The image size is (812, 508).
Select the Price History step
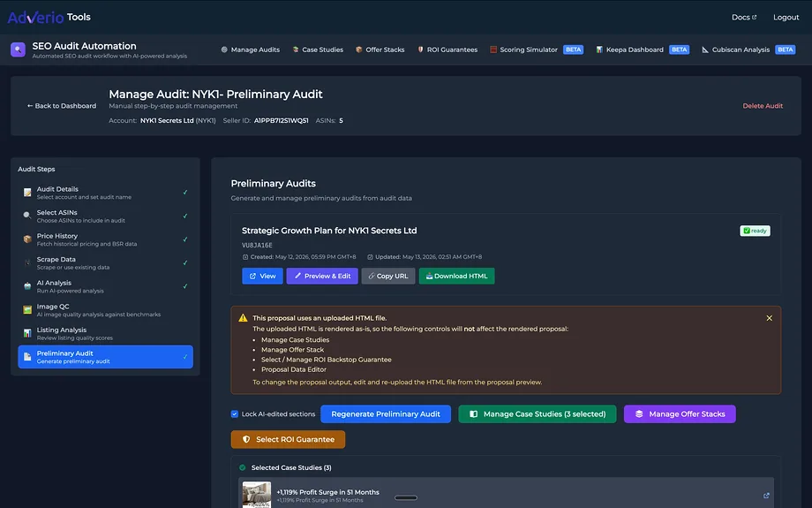click(105, 239)
